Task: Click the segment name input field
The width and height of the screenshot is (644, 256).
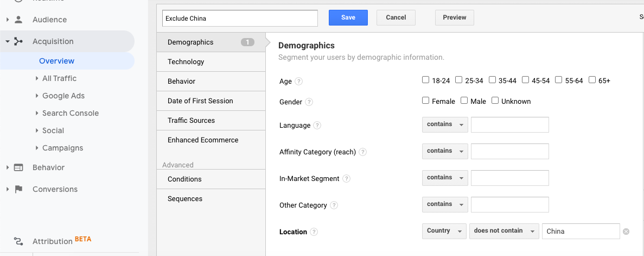Action: click(240, 18)
